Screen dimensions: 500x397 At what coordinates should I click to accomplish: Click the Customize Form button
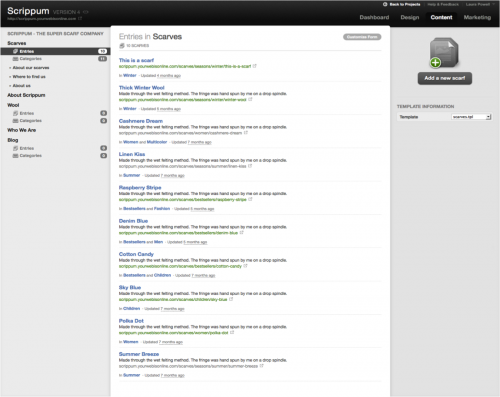point(362,37)
